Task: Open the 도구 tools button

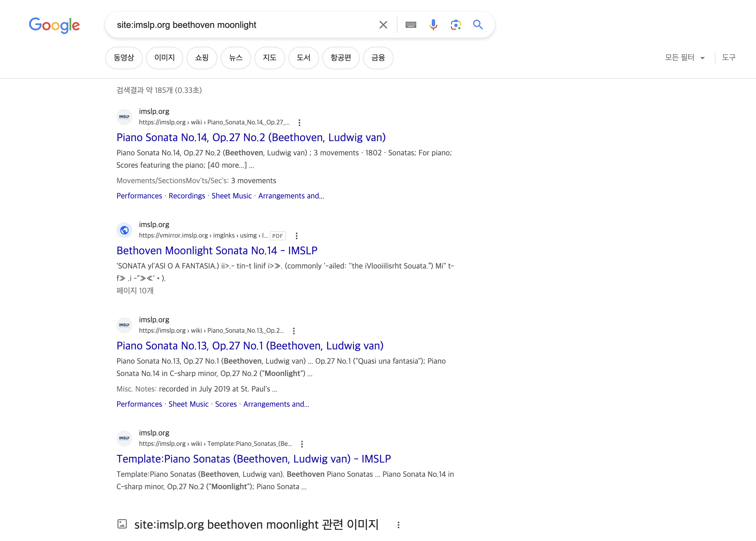Action: coord(728,58)
